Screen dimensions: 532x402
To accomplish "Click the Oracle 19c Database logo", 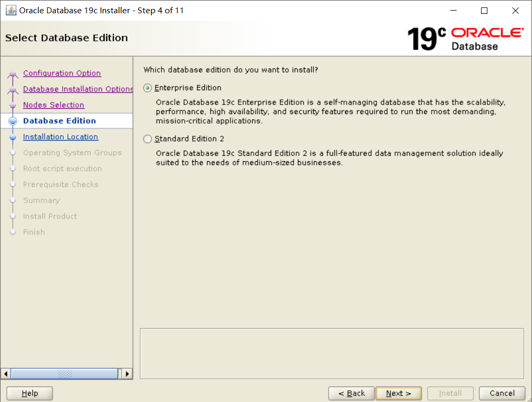I will click(465, 39).
